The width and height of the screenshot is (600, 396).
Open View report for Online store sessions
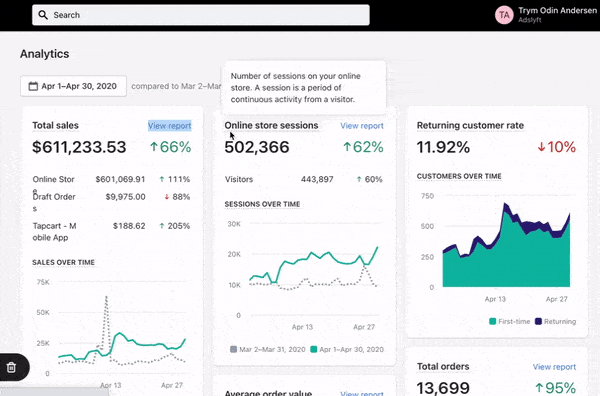tap(362, 125)
